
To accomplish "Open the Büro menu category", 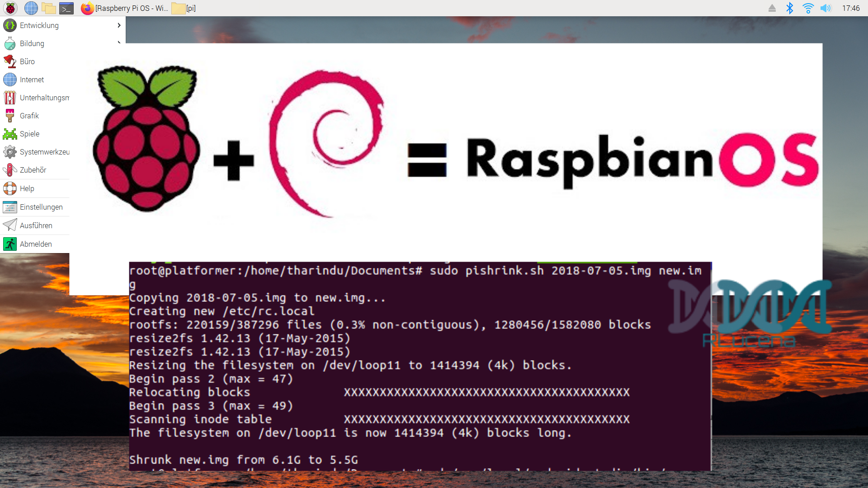I will (35, 61).
